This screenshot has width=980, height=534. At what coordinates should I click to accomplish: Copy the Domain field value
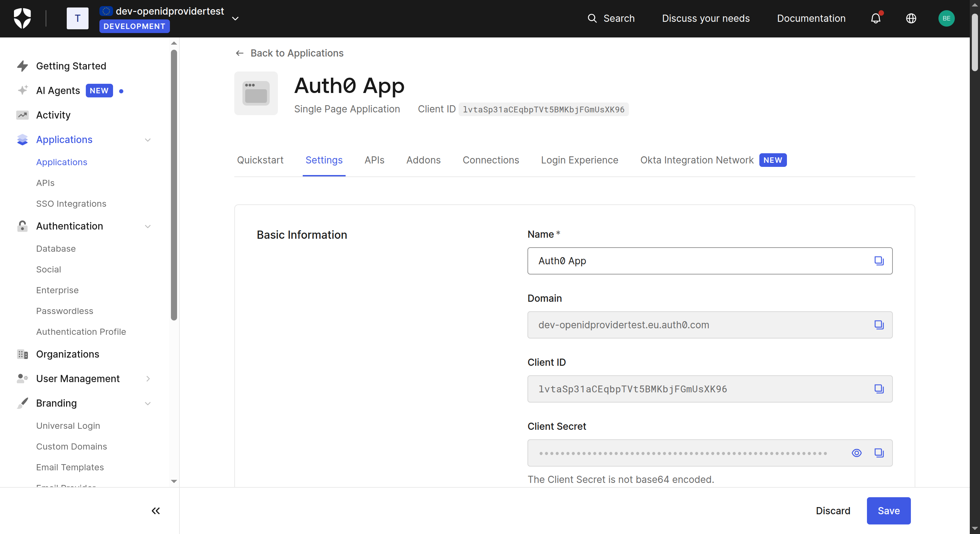pos(879,325)
